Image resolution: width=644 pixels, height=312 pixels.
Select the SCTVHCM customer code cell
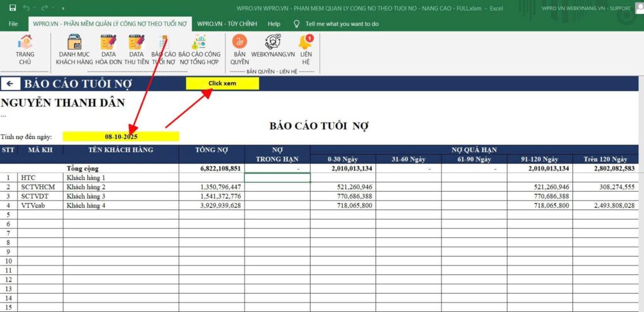tap(40, 187)
